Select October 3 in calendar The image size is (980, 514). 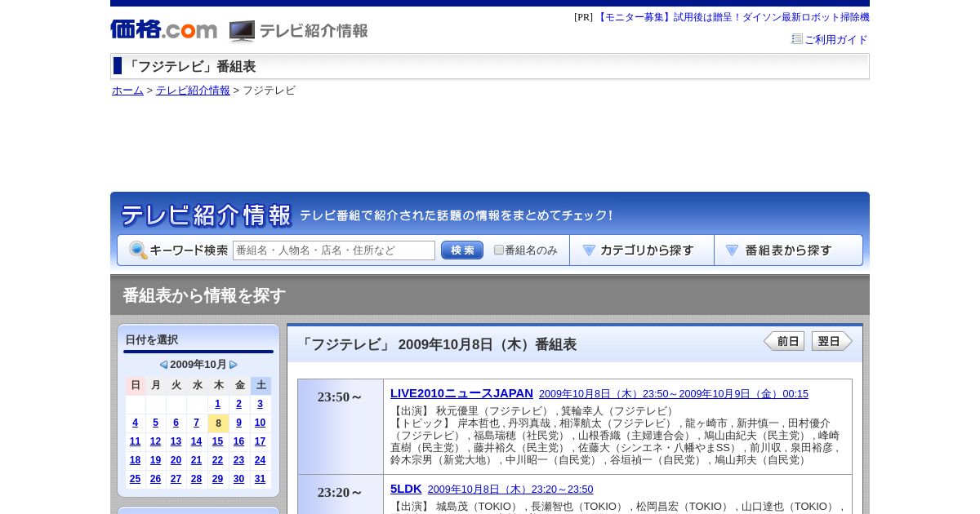(x=260, y=404)
